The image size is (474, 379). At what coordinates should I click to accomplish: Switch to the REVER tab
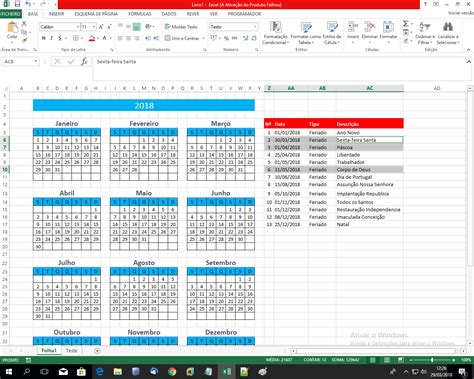[193, 14]
